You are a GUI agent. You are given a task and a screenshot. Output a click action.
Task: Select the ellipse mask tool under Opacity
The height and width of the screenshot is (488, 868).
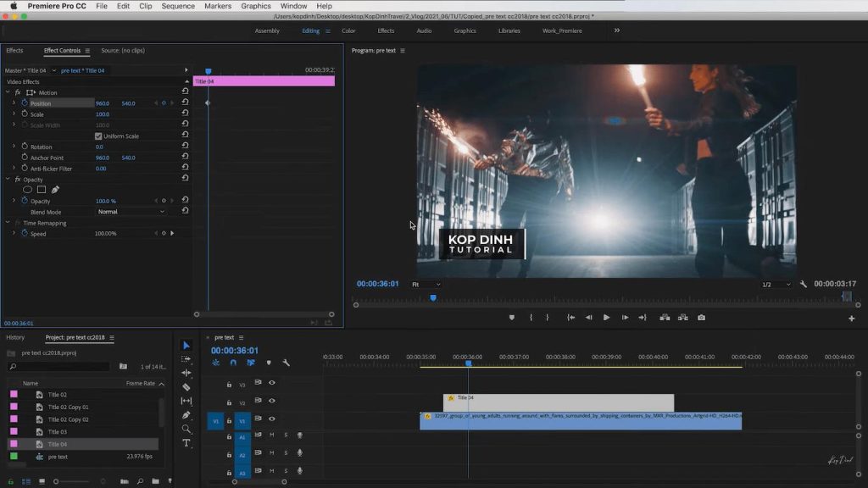click(x=27, y=190)
